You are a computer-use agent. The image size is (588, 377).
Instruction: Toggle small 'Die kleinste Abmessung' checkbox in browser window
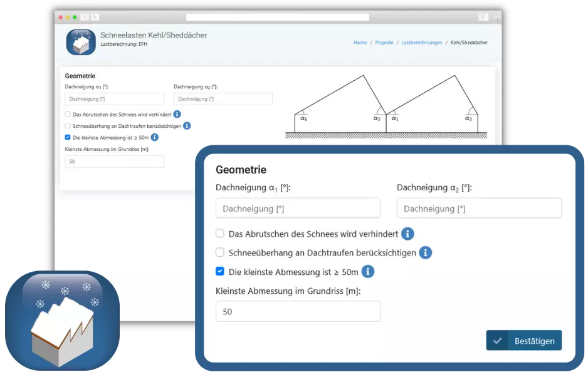click(68, 137)
